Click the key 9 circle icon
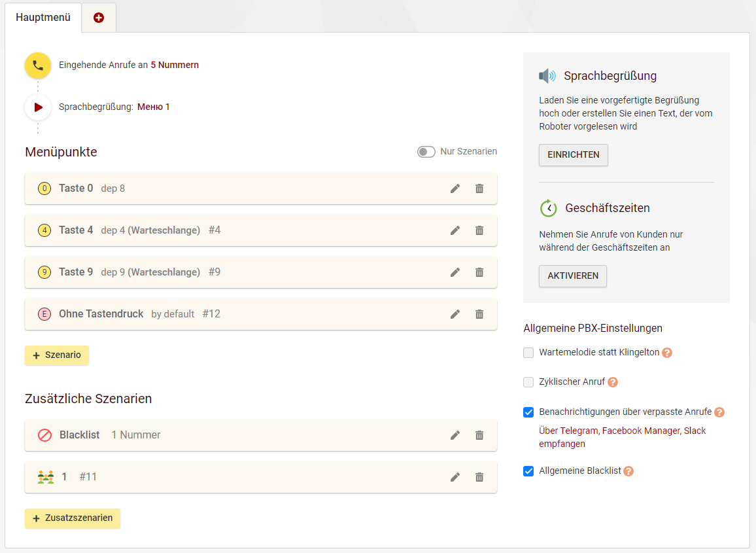Image resolution: width=756 pixels, height=553 pixels. 44,272
